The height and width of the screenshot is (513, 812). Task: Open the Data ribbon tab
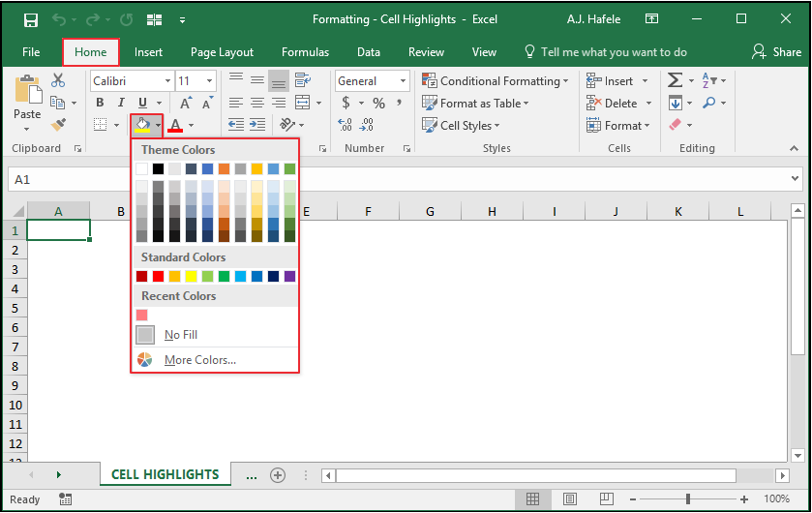[369, 52]
